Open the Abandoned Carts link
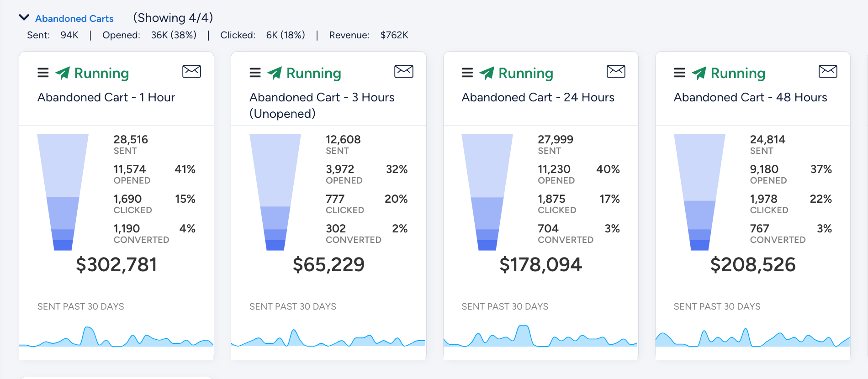 (x=74, y=19)
